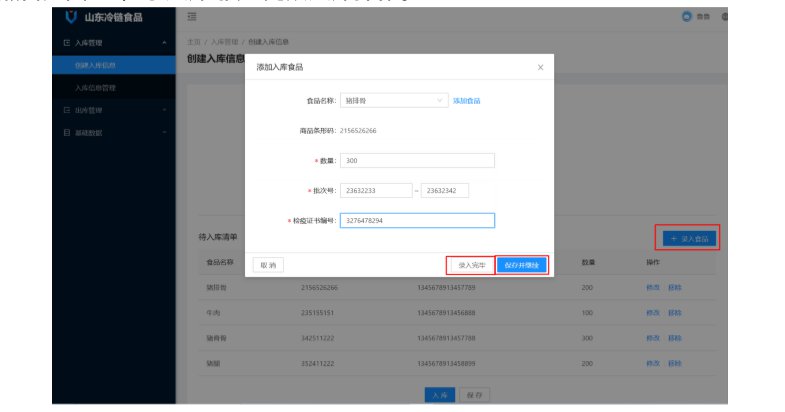This screenshot has height=412, width=785.
Task: Collapse the 入库管理 sidebar section
Action: tap(164, 43)
